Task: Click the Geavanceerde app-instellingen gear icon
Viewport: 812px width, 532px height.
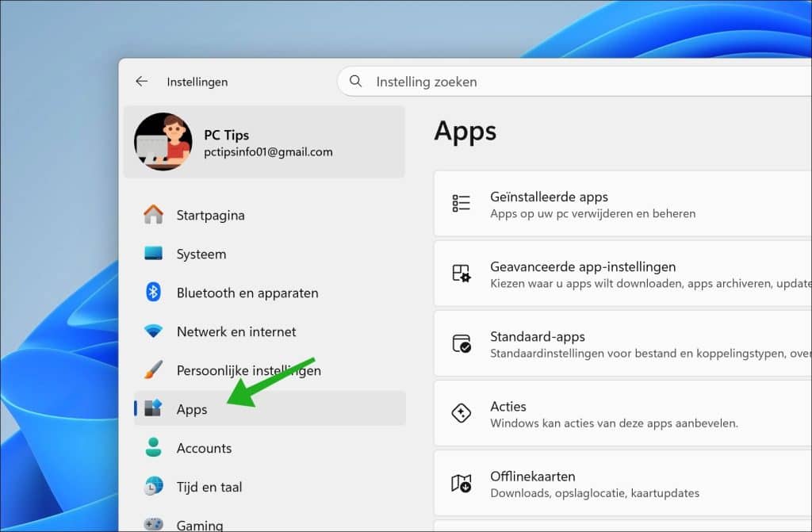Action: [461, 274]
